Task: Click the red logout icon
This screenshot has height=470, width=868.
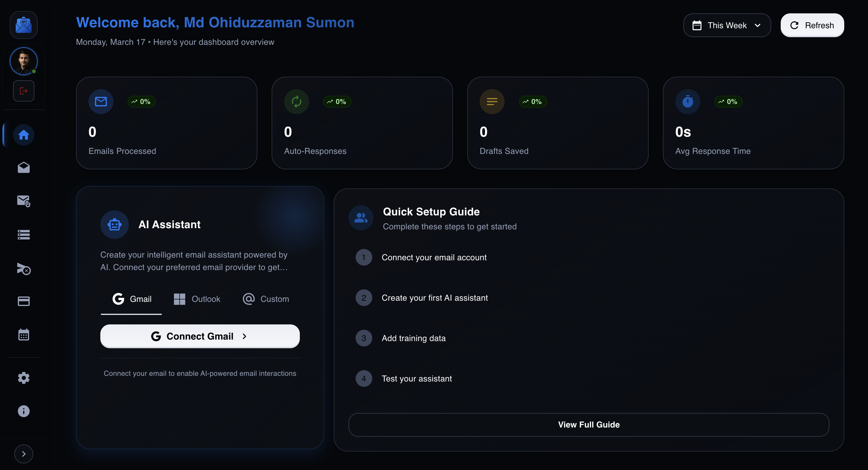Action: pyautogui.click(x=23, y=91)
